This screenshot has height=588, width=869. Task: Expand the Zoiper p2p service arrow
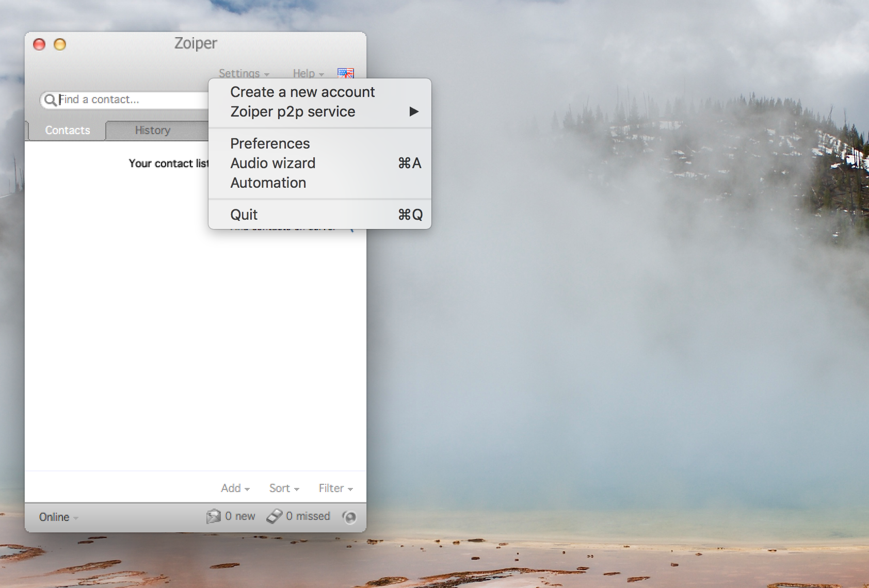[x=414, y=111]
